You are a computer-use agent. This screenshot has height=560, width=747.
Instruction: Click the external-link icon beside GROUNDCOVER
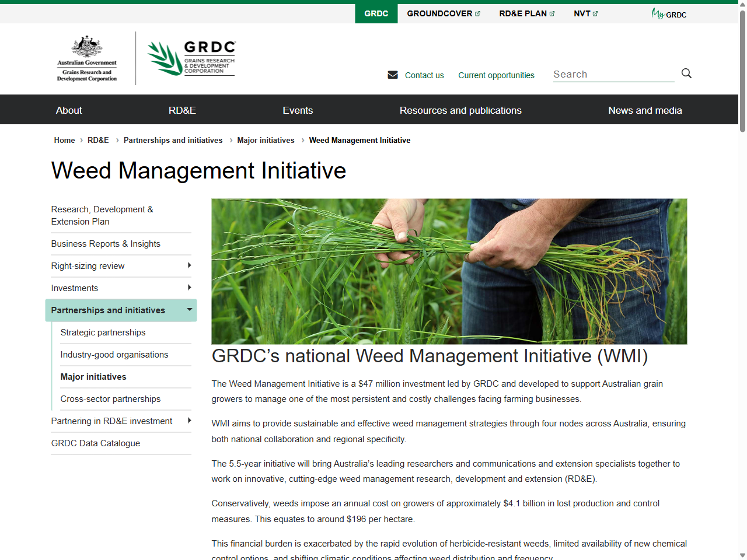coord(477,13)
